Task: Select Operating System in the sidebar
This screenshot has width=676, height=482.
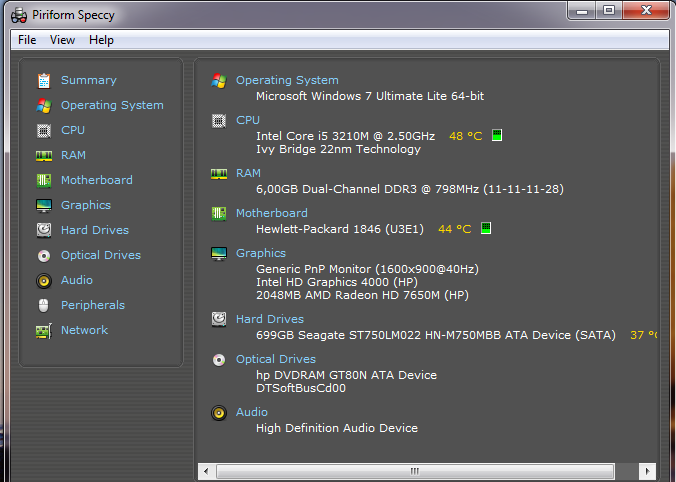Action: pyautogui.click(x=112, y=105)
